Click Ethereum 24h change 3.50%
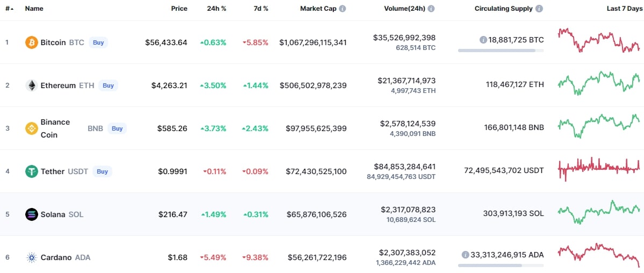644x273 pixels. point(213,85)
